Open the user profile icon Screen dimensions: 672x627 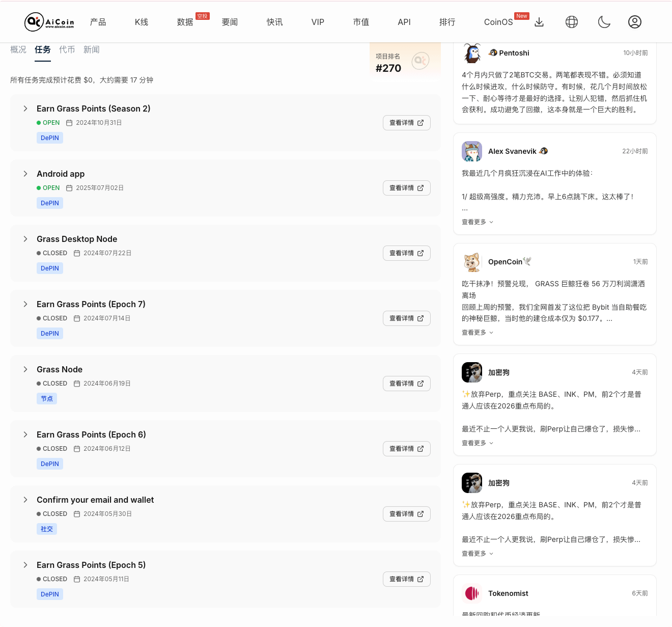click(x=635, y=22)
